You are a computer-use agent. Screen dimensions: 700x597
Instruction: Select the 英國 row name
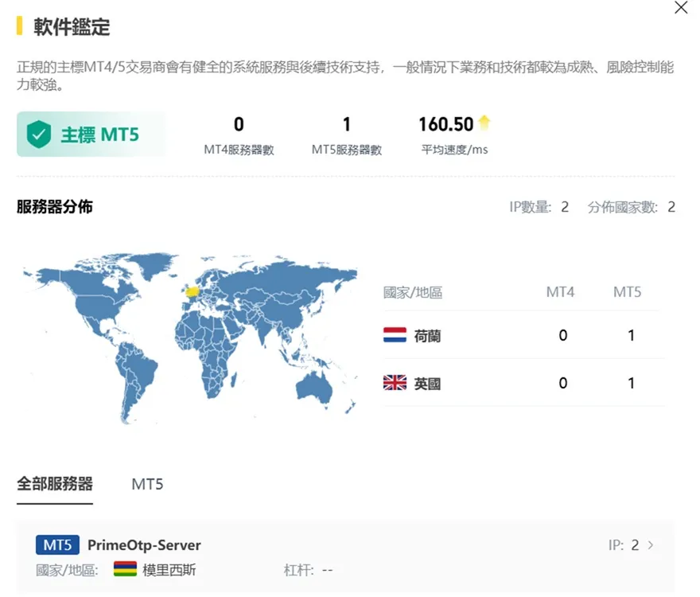(x=427, y=383)
